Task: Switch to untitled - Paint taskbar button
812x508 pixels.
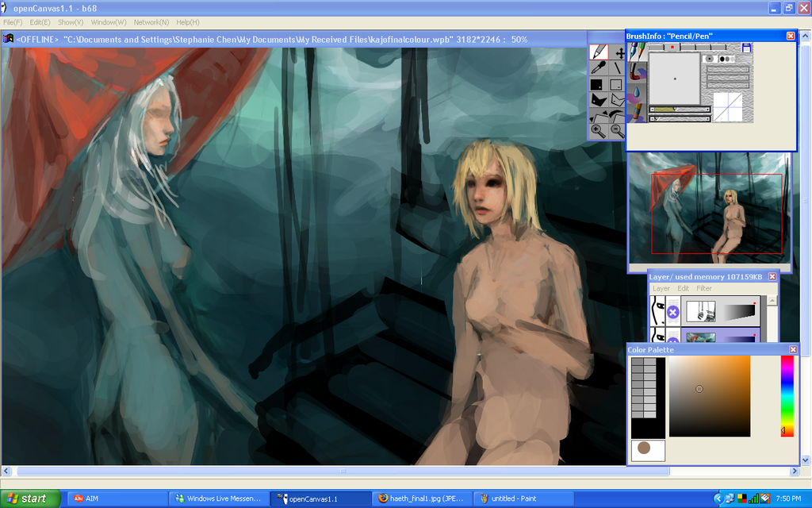Action: [523, 498]
